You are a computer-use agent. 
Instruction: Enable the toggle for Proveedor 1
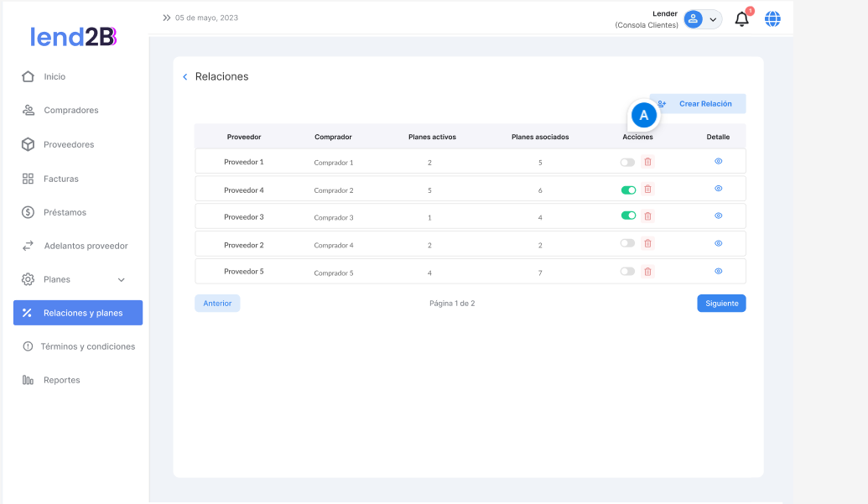coord(627,163)
